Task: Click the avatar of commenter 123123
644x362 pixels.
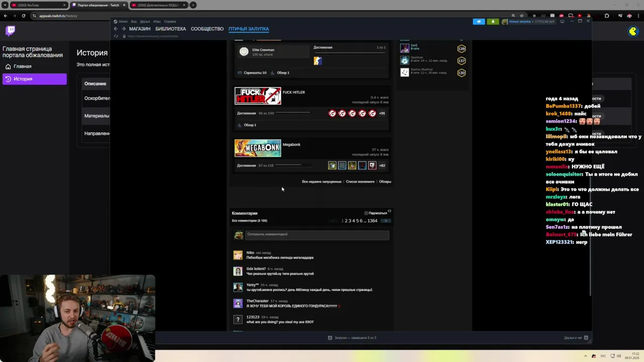Action: (x=238, y=320)
